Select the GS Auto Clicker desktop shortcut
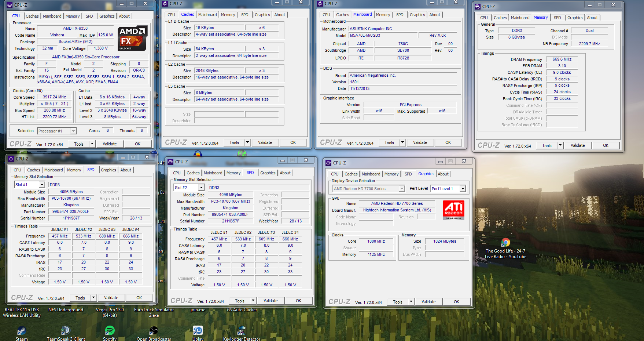The width and height of the screenshot is (644, 341). tap(242, 310)
